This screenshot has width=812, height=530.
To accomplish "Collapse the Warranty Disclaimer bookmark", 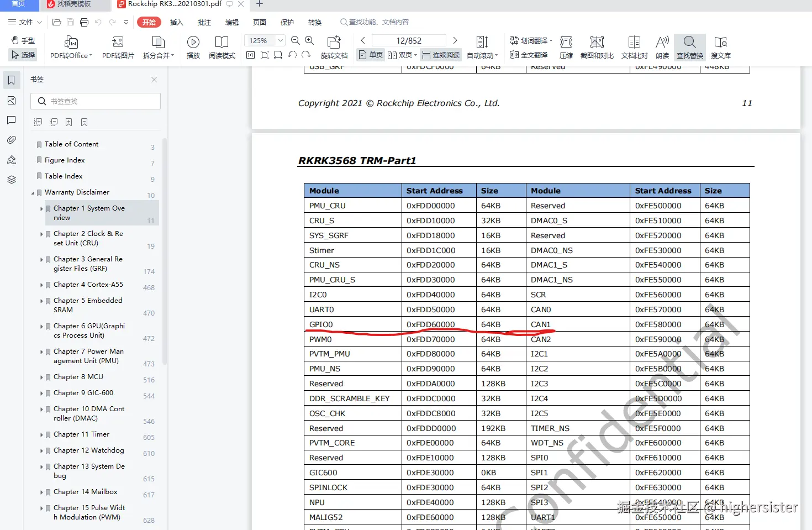I will coord(33,193).
